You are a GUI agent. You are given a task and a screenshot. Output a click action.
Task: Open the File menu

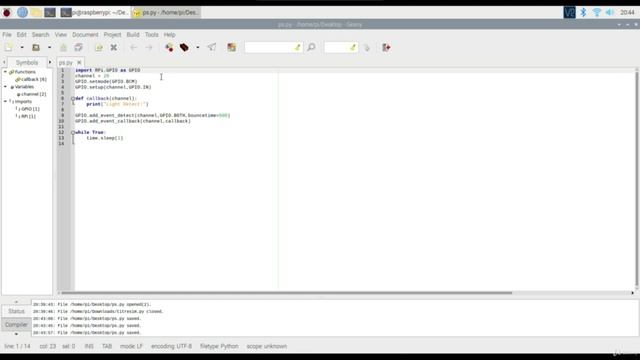point(7,35)
